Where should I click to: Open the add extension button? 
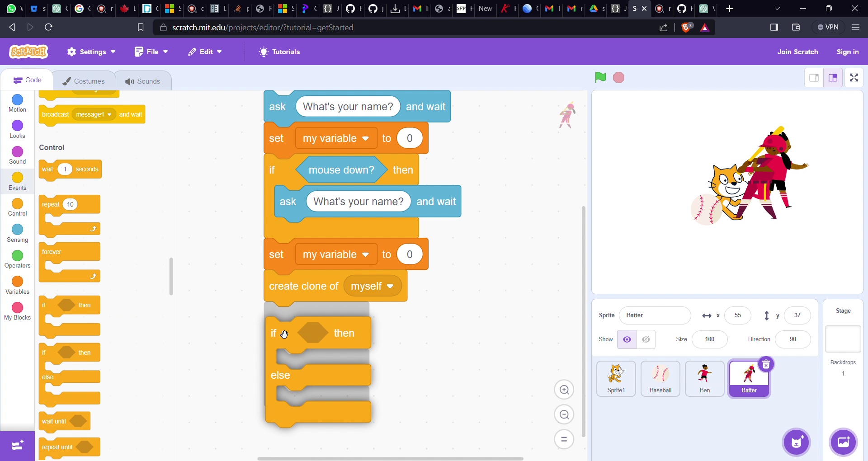[x=17, y=446]
